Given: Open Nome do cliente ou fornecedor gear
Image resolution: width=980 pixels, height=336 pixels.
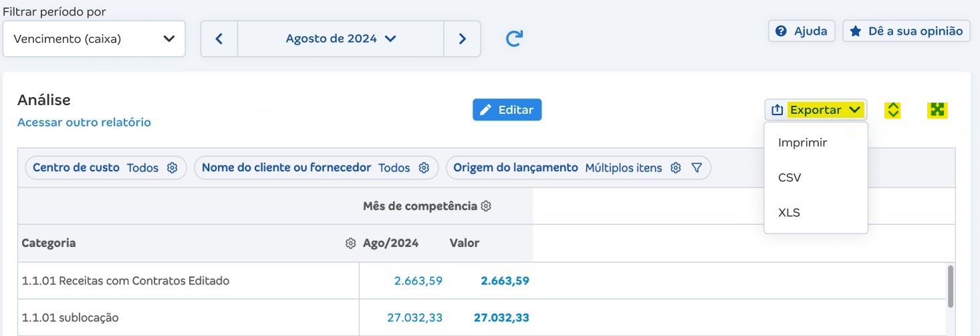Looking at the screenshot, I should click(424, 168).
